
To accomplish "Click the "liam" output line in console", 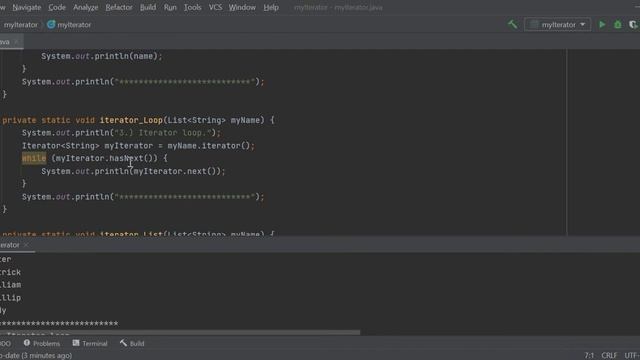I will [11, 285].
